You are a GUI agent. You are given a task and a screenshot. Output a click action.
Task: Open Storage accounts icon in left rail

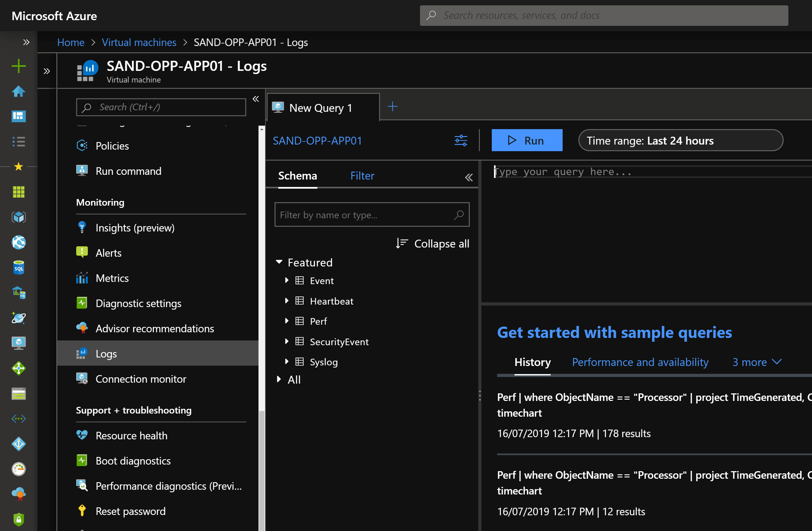[19, 393]
